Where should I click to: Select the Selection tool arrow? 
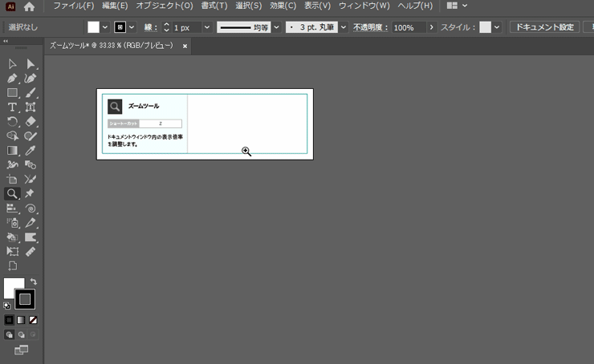(12, 63)
